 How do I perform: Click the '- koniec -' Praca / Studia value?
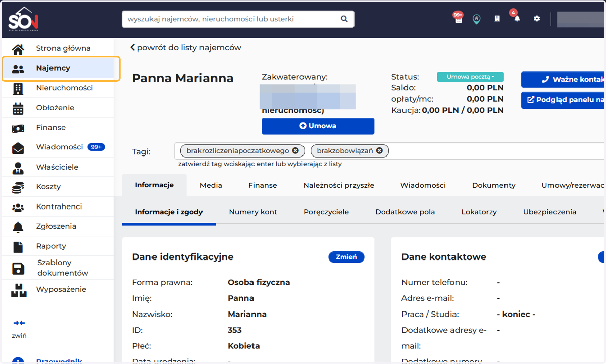(516, 314)
